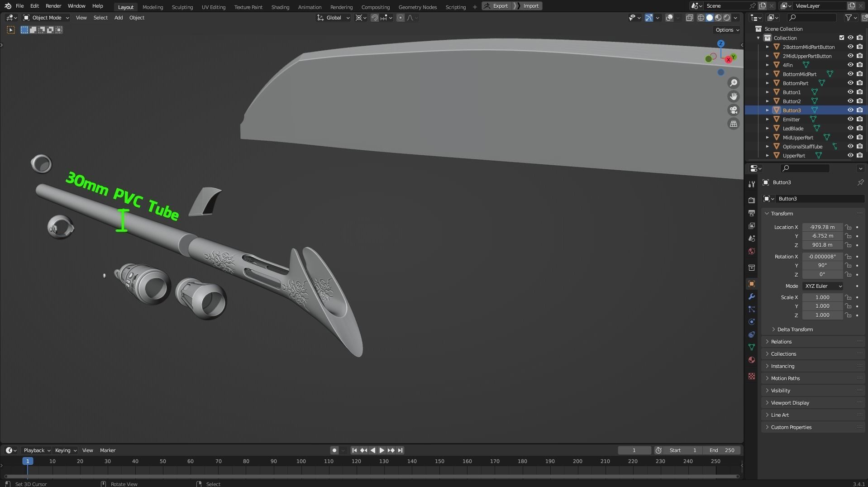Open the Playback dropdown in timeline

point(37,450)
